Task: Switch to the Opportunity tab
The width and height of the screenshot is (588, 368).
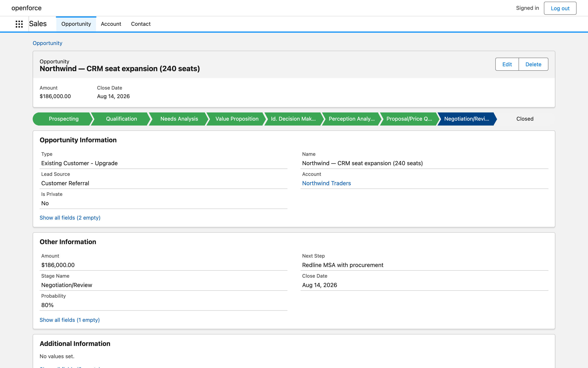Action: coord(76,24)
